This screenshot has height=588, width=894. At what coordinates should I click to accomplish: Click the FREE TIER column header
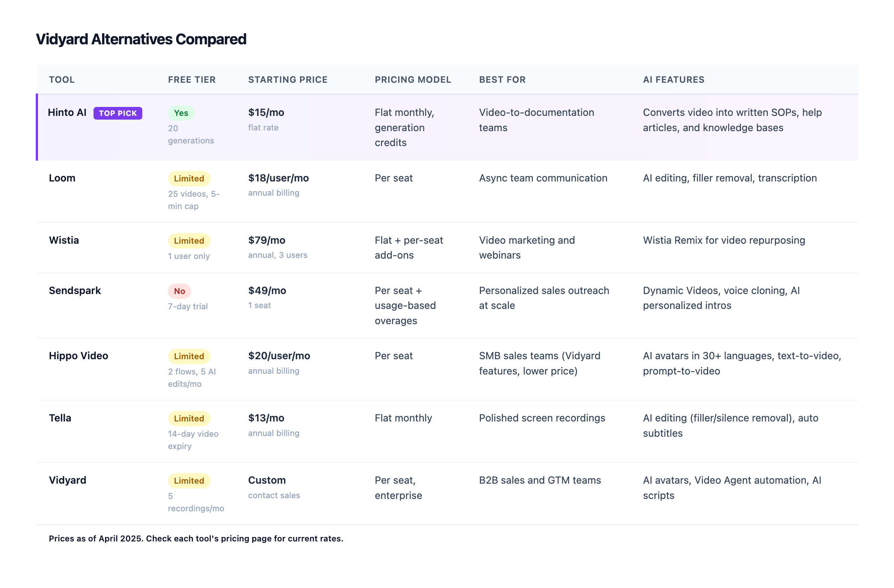pos(191,79)
